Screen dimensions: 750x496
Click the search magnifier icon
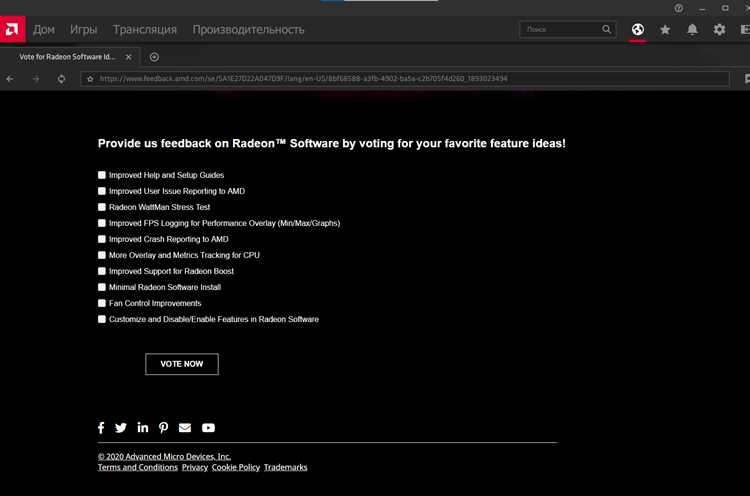pos(607,29)
